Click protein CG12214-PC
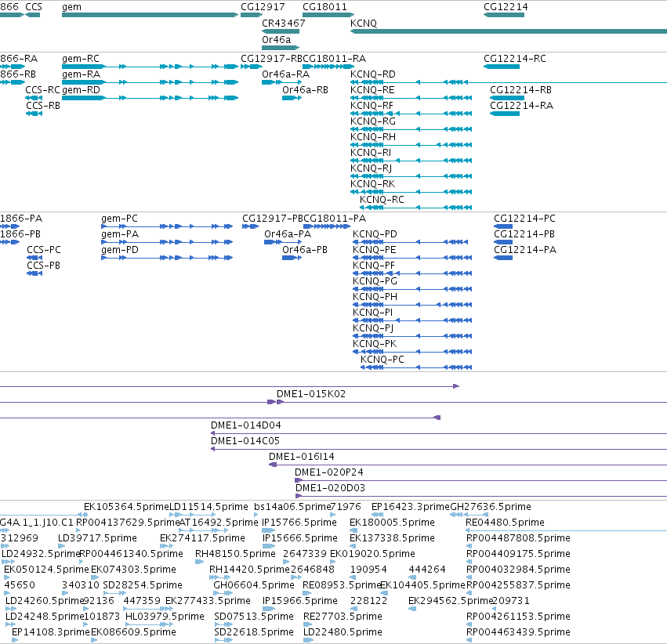 click(503, 226)
